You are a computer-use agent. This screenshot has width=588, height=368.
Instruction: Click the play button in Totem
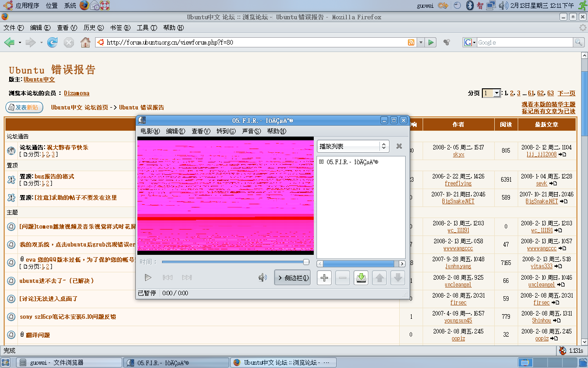point(148,277)
